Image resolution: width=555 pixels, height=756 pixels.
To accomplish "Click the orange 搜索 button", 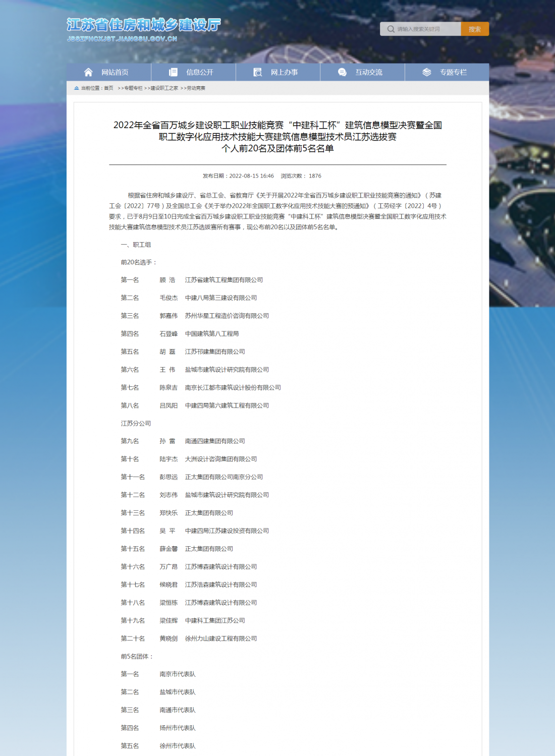I will pyautogui.click(x=475, y=29).
